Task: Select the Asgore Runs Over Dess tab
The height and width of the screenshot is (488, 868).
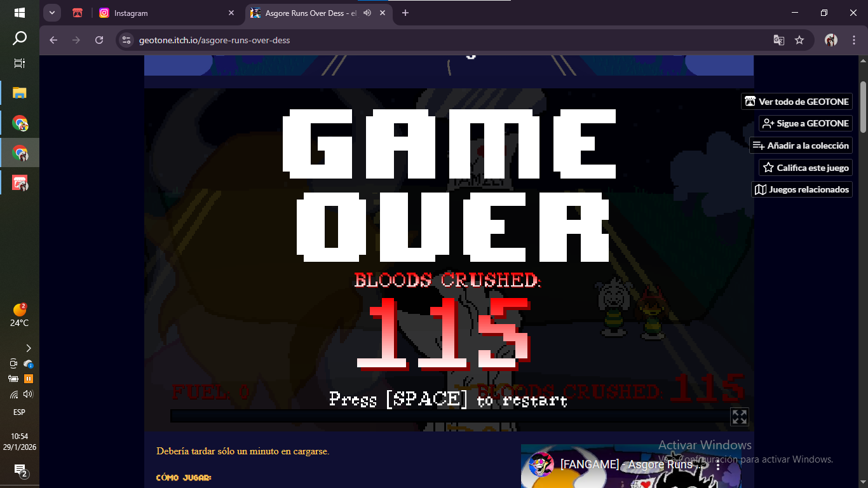Action: 318,13
